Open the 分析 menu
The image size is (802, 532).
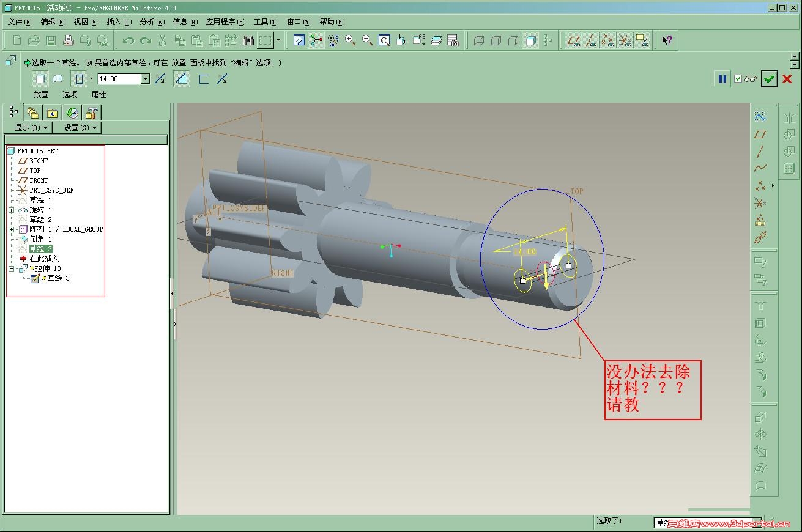pyautogui.click(x=152, y=22)
